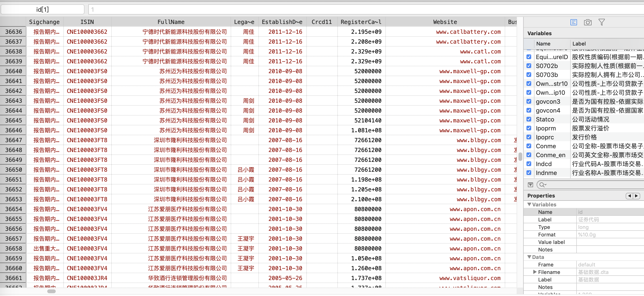Click the Variables panel icon

[x=573, y=23]
